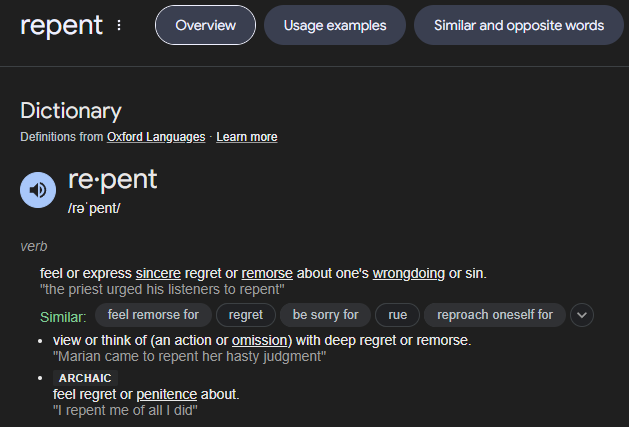This screenshot has width=629, height=427.
Task: Select the 'rue' synonym chip
Action: [x=398, y=315]
